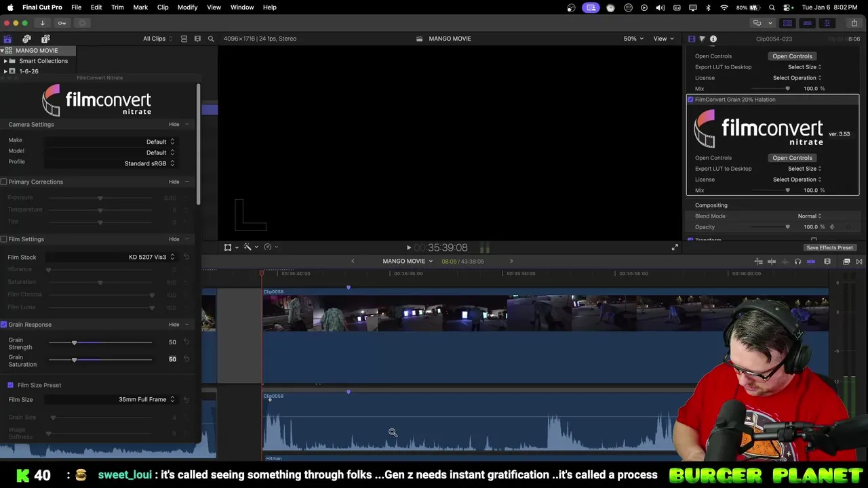
Task: Play the viewer video
Action: [x=408, y=248]
